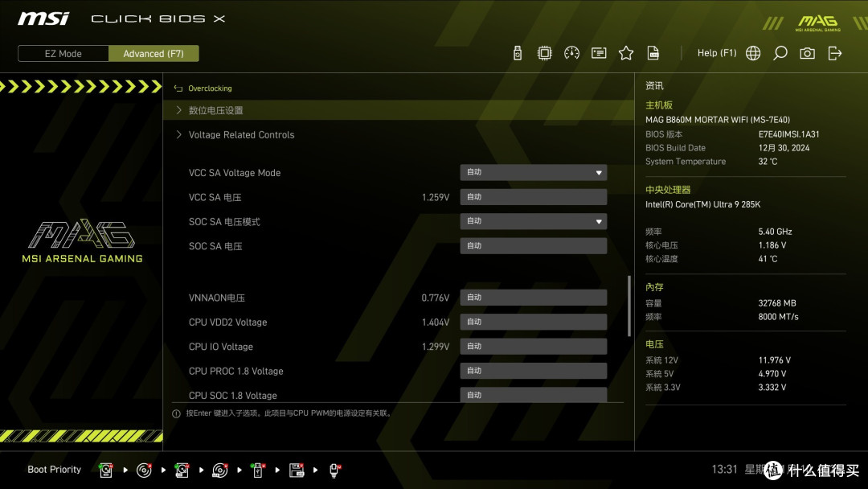Viewport: 868px width, 489px height.
Task: Open Favorites with the star icon
Action: 625,53
